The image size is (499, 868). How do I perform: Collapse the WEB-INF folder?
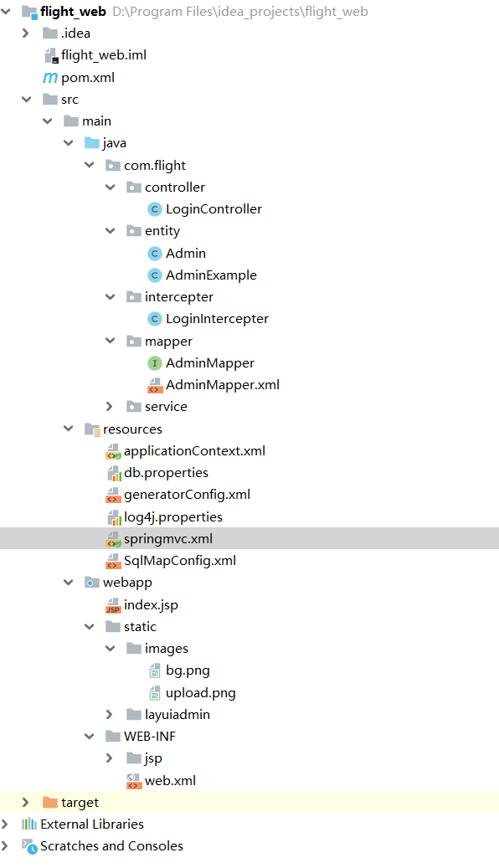tap(89, 736)
